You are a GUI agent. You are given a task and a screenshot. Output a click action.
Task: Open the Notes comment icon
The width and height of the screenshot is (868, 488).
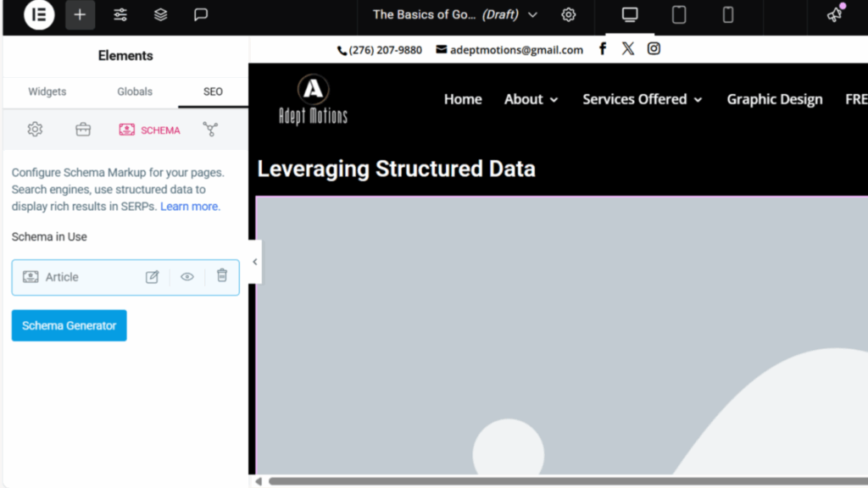(x=201, y=14)
